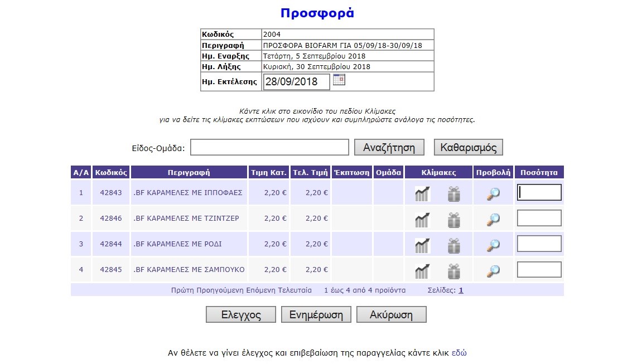
Task: Click the A/A column header
Action: click(x=81, y=172)
